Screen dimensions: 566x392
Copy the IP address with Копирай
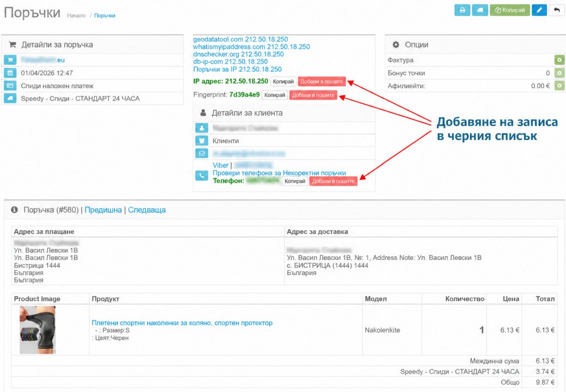[x=283, y=82]
